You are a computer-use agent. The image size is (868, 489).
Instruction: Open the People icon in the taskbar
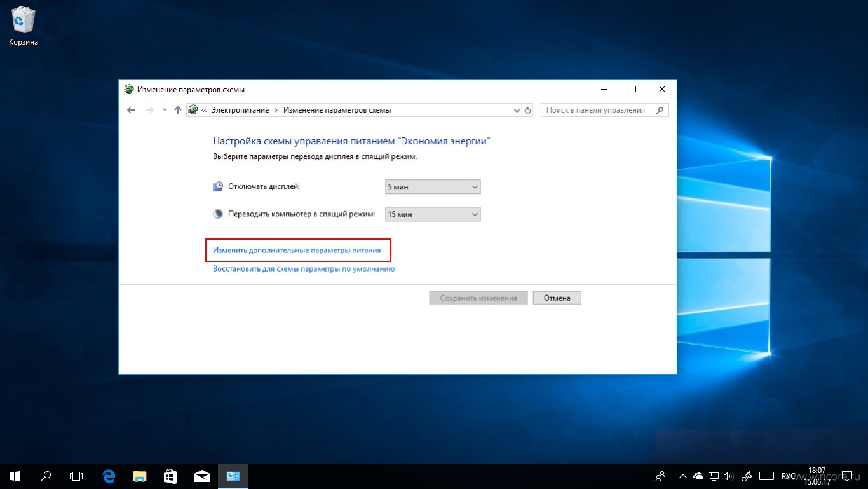[x=661, y=476]
